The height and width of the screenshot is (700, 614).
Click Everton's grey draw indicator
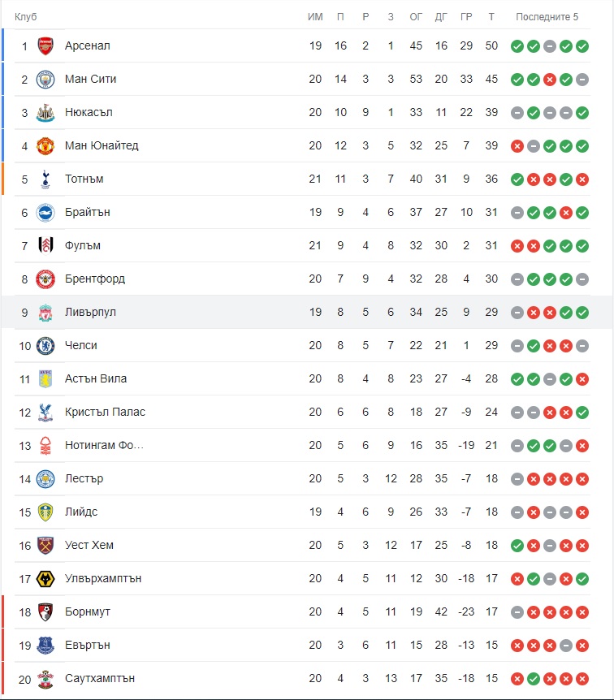pos(566,646)
